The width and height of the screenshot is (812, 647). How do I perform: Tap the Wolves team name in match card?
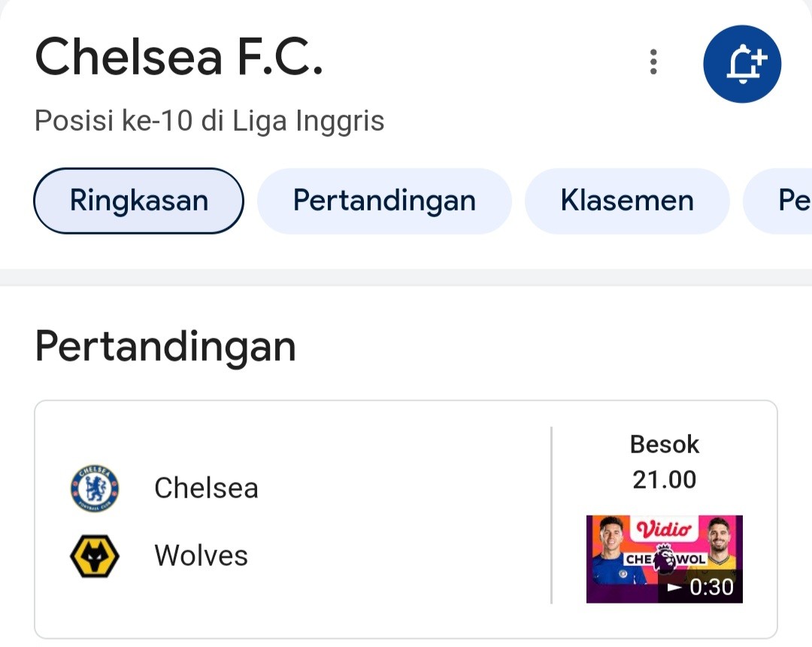pos(201,556)
